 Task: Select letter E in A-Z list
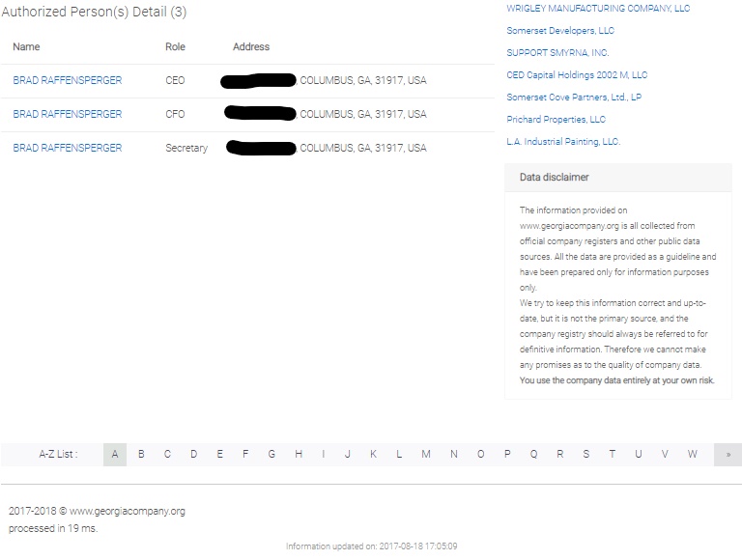[x=219, y=455]
